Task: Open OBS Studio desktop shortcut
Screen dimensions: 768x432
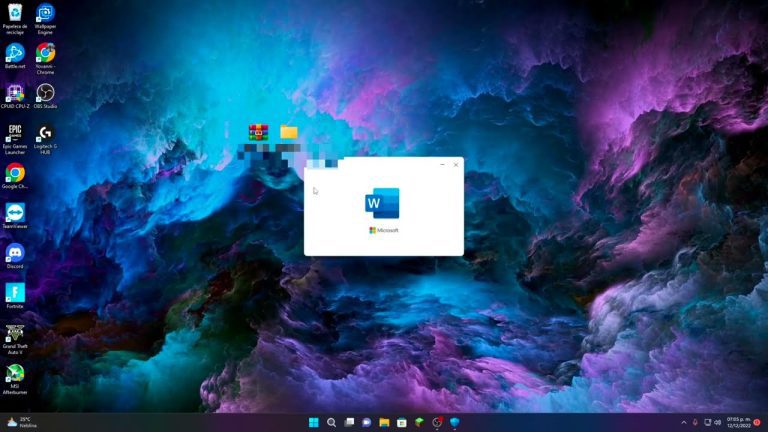Action: point(45,91)
